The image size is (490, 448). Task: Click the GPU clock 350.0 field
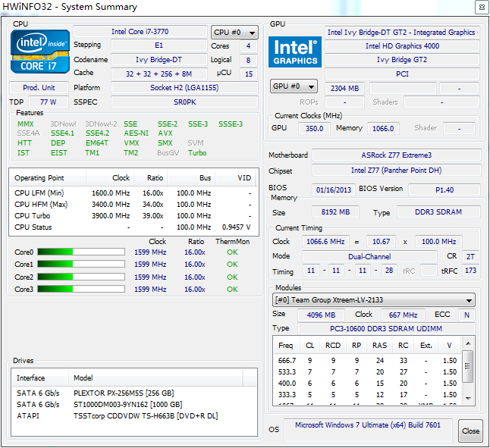pyautogui.click(x=314, y=129)
